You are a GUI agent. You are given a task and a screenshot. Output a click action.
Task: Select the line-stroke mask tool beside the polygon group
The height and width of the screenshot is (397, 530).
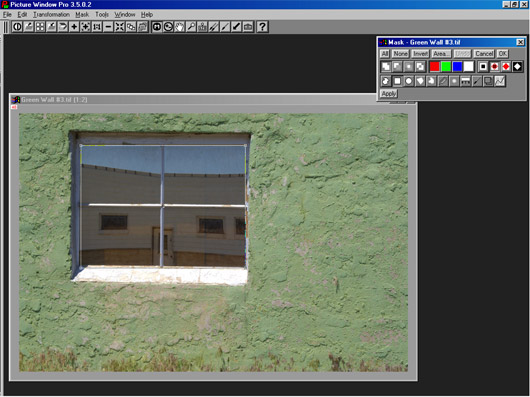click(443, 81)
